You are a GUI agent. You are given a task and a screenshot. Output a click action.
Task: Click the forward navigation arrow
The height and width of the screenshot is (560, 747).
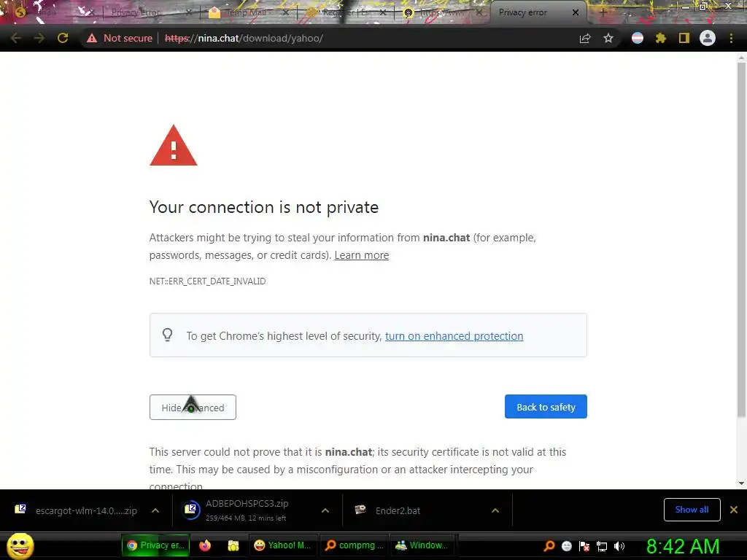[x=39, y=38]
